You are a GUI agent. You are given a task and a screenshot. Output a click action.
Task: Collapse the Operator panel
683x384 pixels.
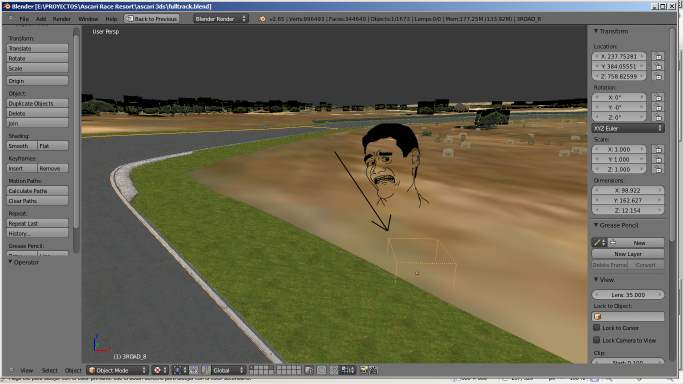(x=10, y=262)
